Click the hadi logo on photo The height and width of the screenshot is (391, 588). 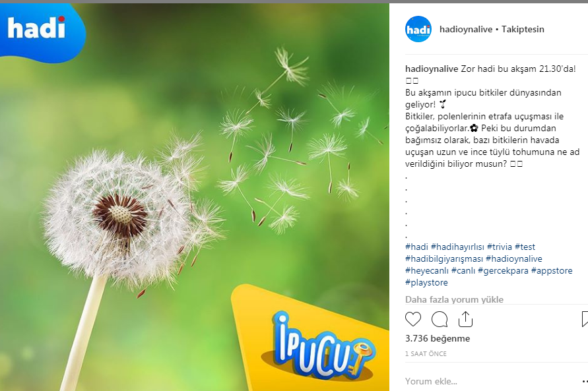pyautogui.click(x=36, y=28)
